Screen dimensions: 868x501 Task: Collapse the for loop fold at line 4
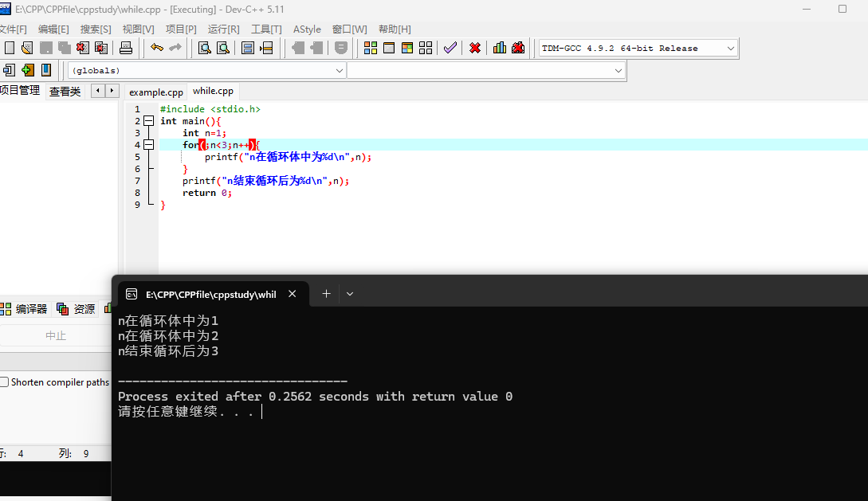pos(148,145)
